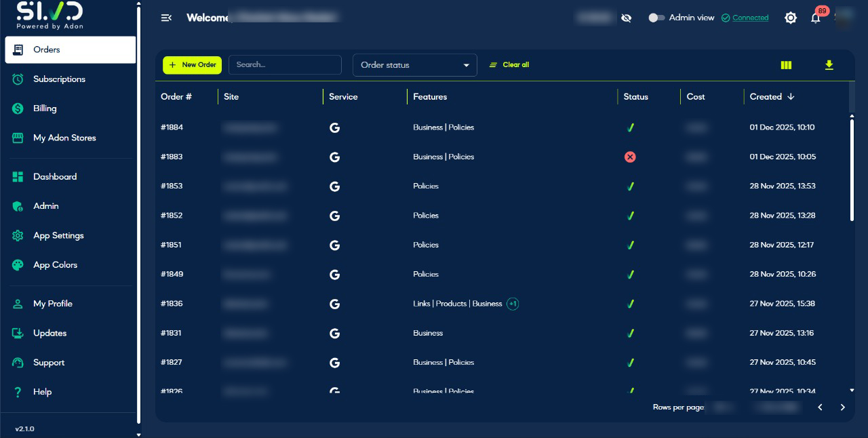Click the +1 features badge on order #1836

point(513,304)
